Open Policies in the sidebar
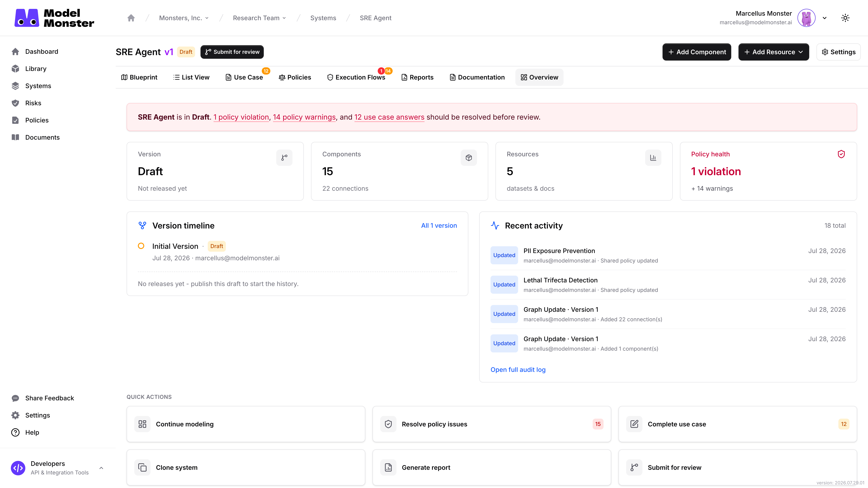 [37, 120]
